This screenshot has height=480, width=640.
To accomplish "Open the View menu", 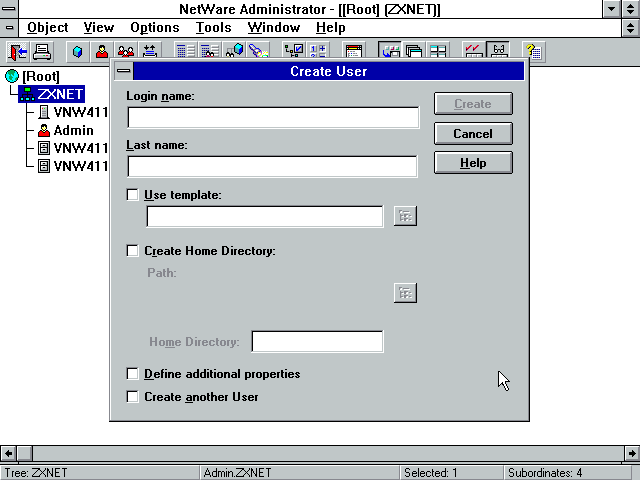I will point(99,27).
